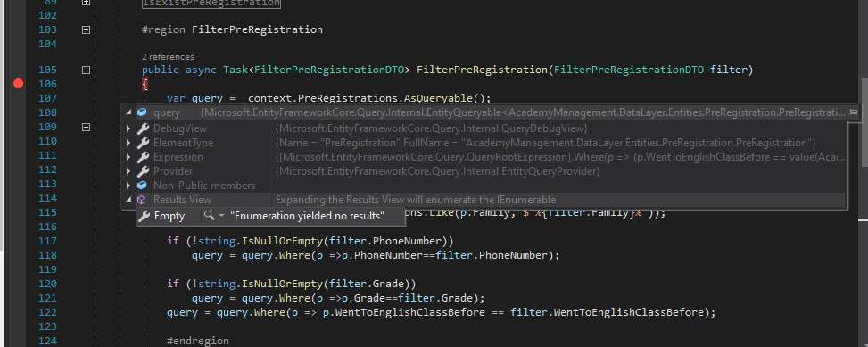
Task: Click line number 122 in the gutter
Action: (47, 313)
